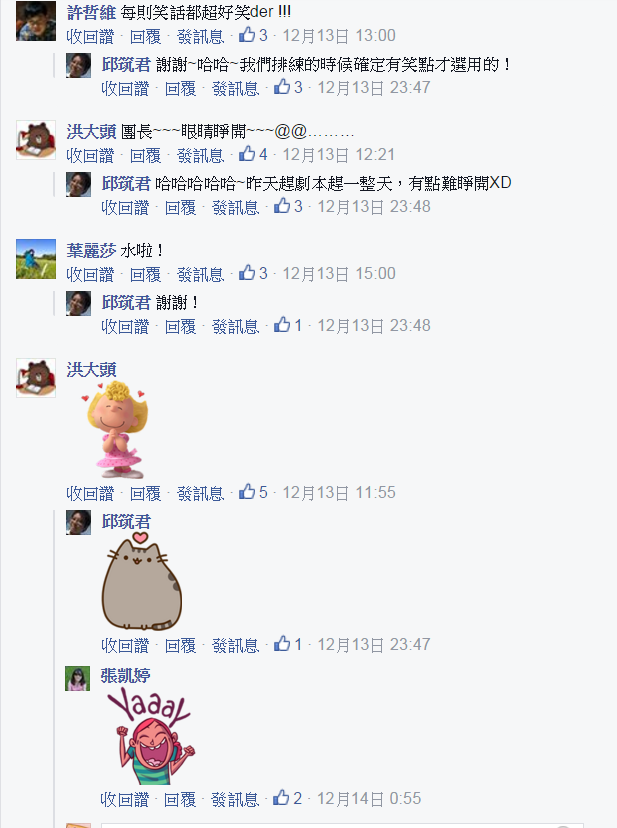Screen dimensions: 617x828
Task: Click like count thumbs-up on 許哲維's comment
Action: tap(253, 35)
